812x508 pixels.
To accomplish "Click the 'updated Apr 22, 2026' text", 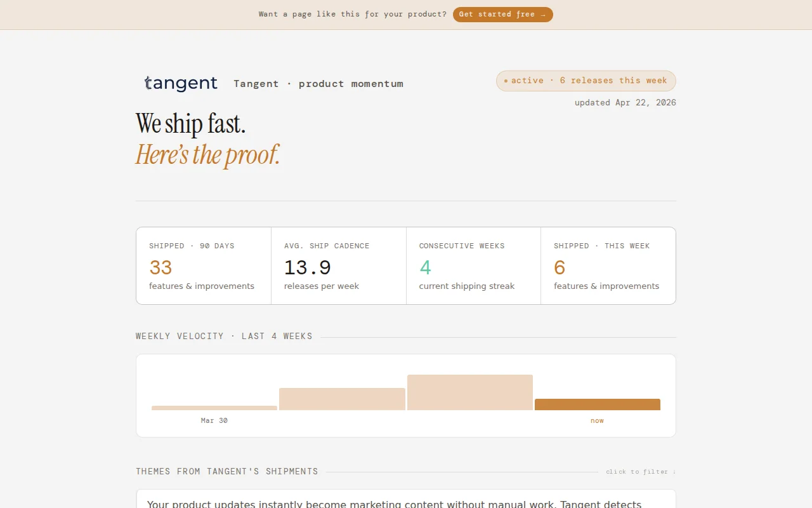I will (625, 102).
